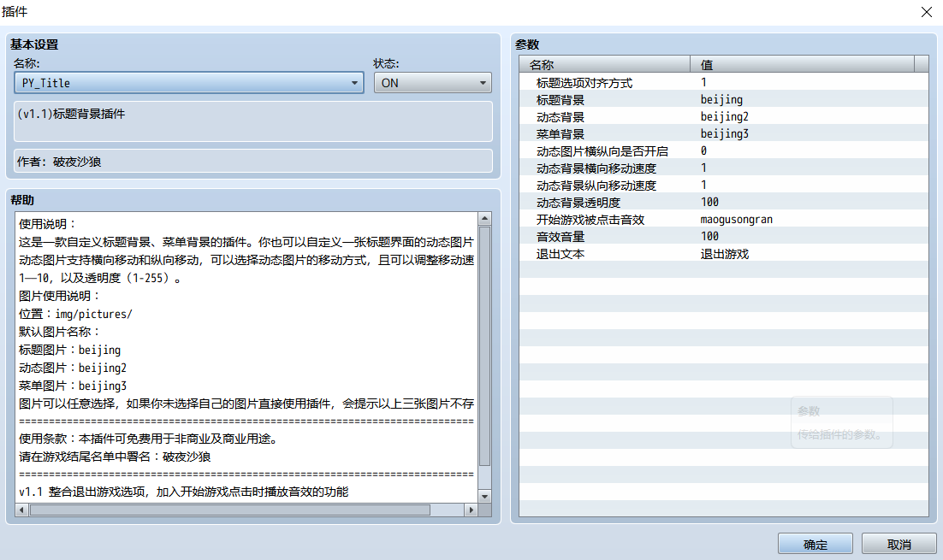Select the 退出文本 parameter row
Viewport: 943px width, 560px height.
(723, 254)
